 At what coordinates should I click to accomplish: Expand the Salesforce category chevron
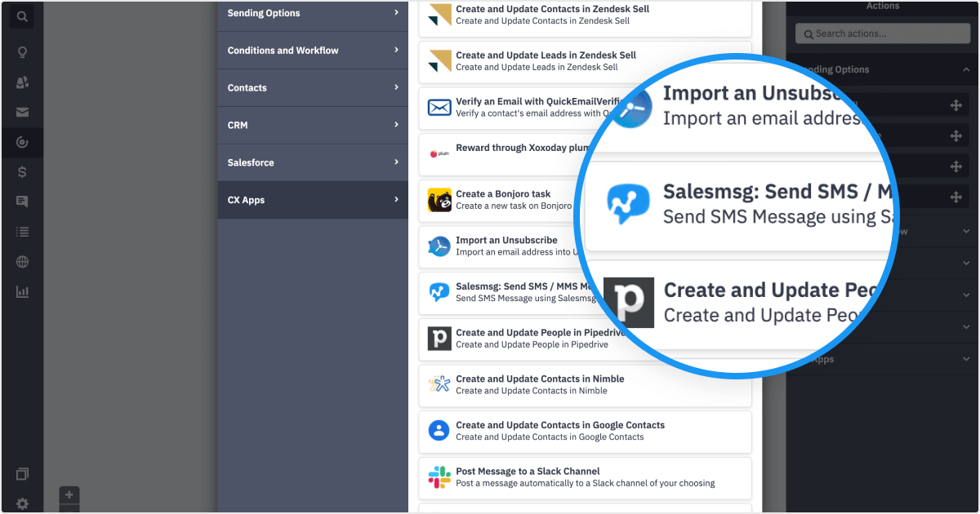coord(396,162)
